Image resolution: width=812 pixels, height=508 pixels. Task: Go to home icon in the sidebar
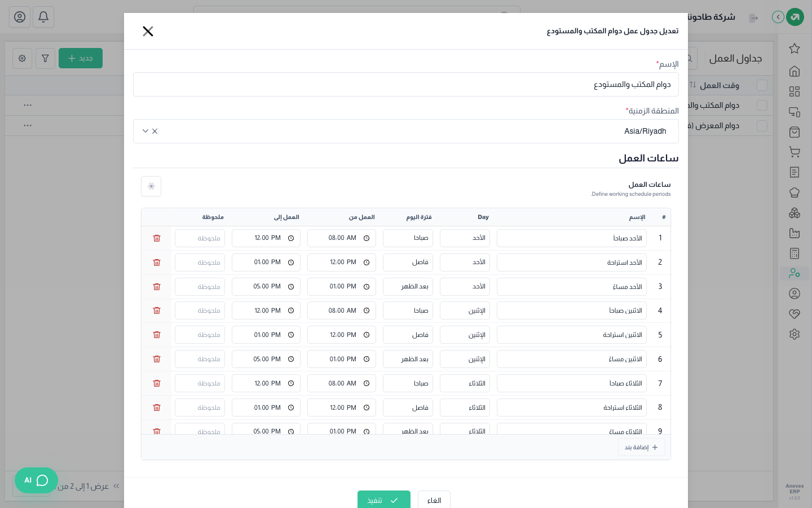pyautogui.click(x=795, y=71)
